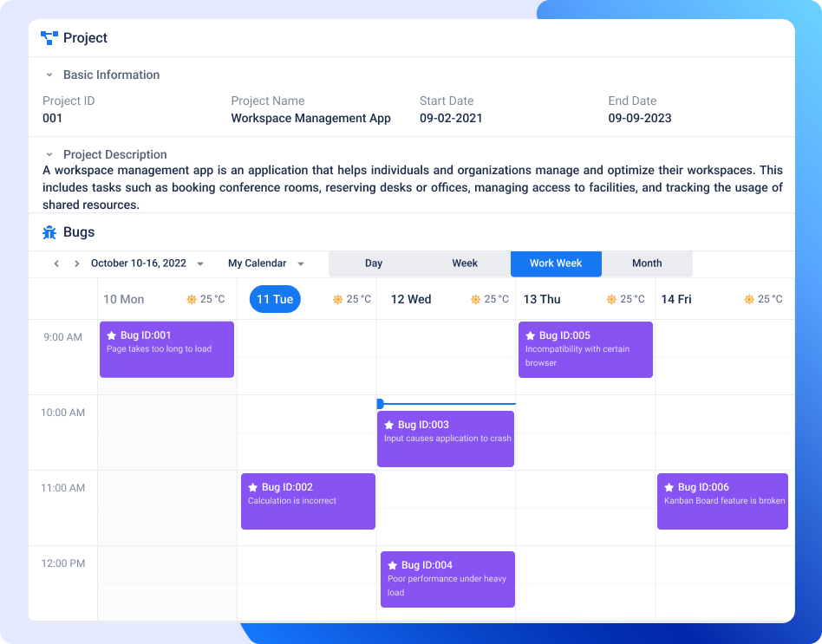This screenshot has height=644, width=822.
Task: Click sun weather icon for 10 Mon
Action: point(192,299)
